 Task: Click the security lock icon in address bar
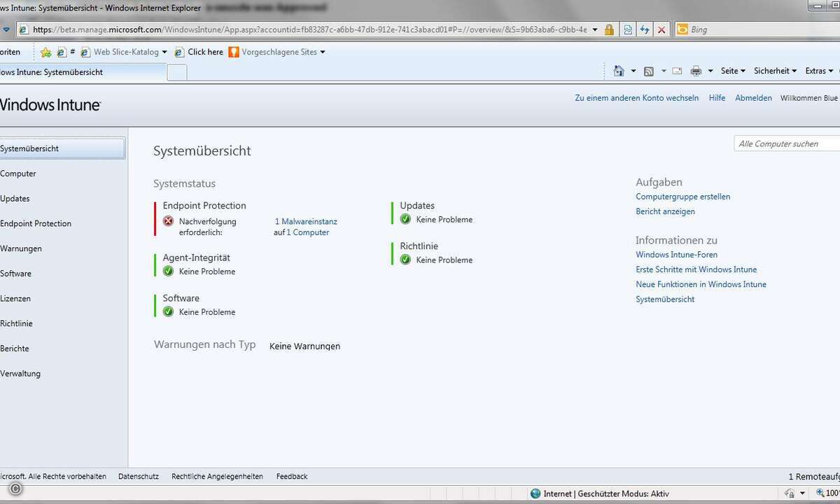pos(609,29)
